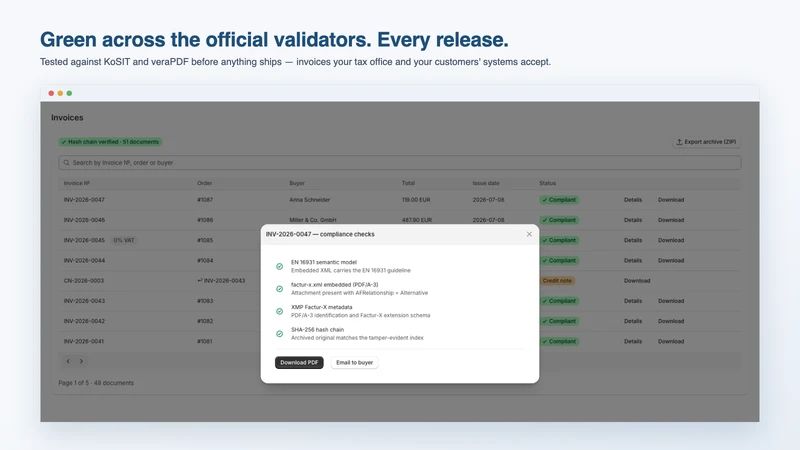This screenshot has height=450, width=800.
Task: Download invoice INV-2026-0047
Action: (671, 200)
